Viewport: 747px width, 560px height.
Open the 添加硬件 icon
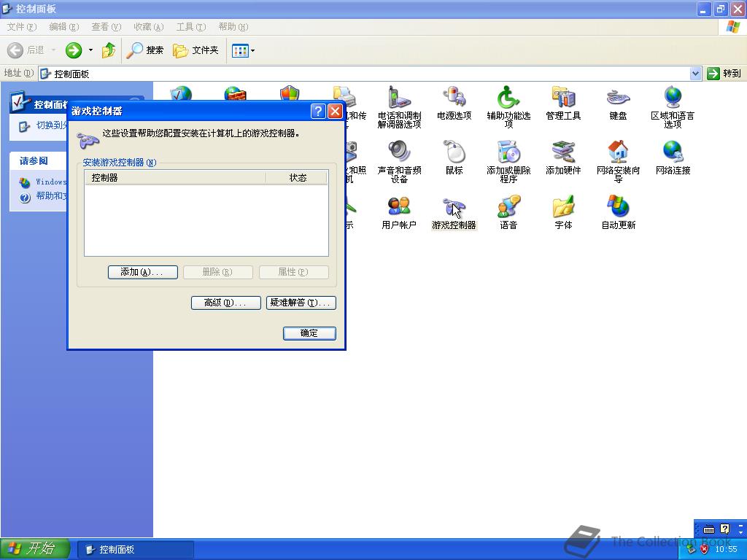tap(563, 157)
